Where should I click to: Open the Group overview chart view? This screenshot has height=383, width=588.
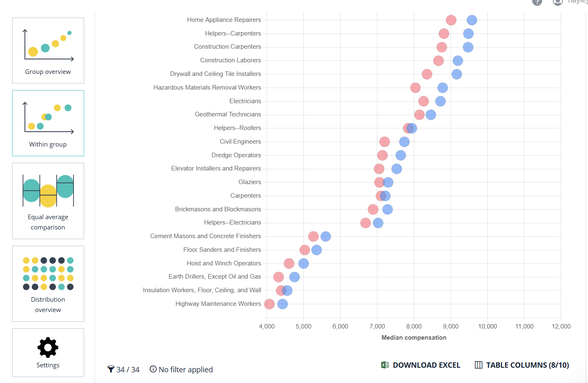48,50
